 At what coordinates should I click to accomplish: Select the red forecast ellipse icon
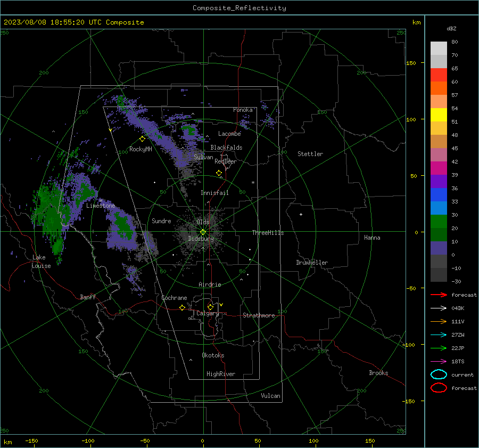(x=439, y=388)
